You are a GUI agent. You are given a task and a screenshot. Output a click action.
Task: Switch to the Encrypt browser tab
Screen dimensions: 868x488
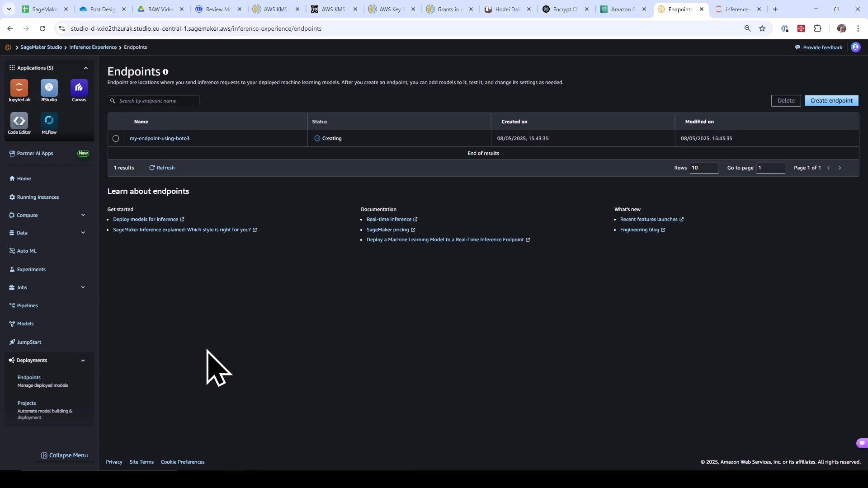point(566,9)
